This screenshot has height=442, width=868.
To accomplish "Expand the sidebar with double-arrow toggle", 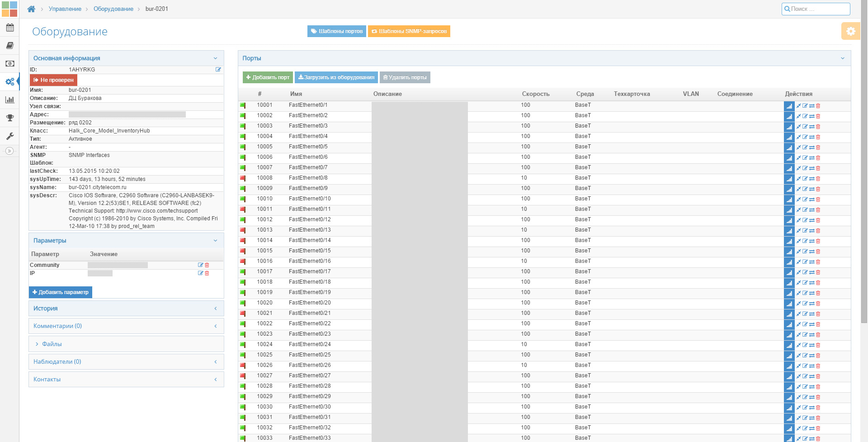I will click(x=9, y=151).
